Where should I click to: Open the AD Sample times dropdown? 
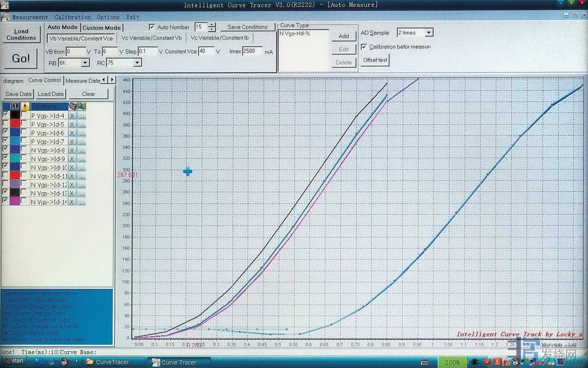point(428,33)
